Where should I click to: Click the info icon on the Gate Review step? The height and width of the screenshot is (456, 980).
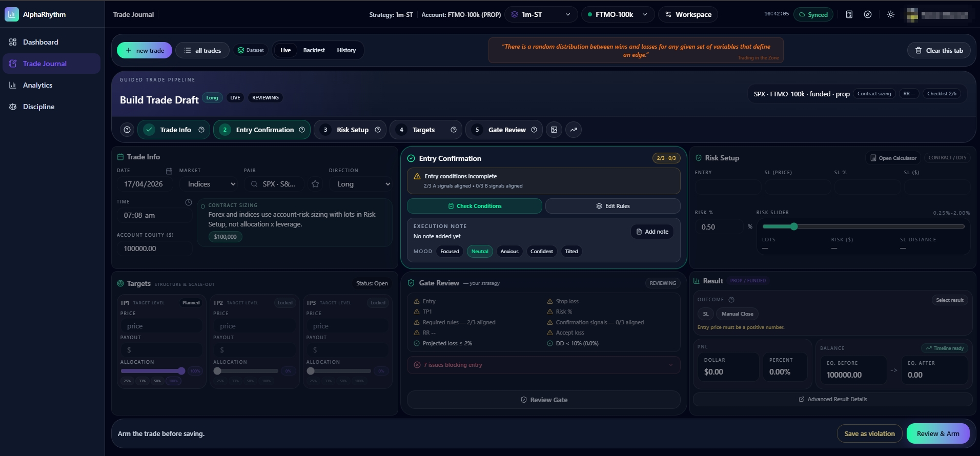(534, 130)
